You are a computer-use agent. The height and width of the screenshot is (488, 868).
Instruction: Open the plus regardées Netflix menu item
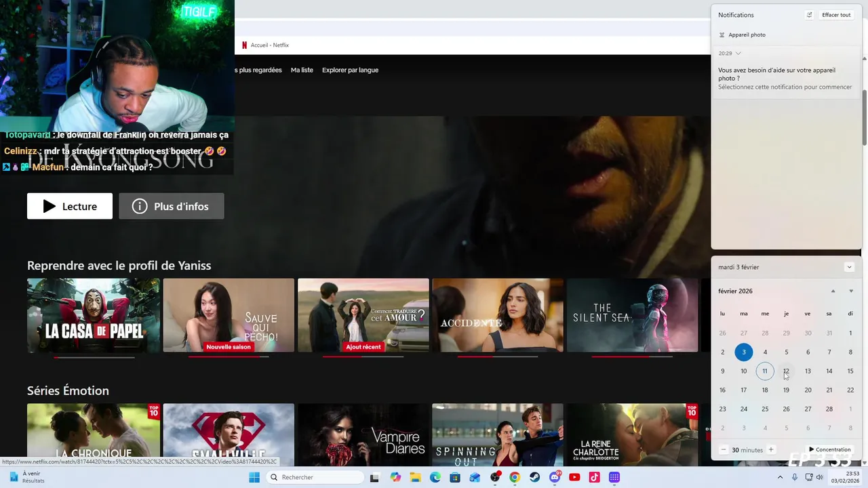(x=258, y=70)
